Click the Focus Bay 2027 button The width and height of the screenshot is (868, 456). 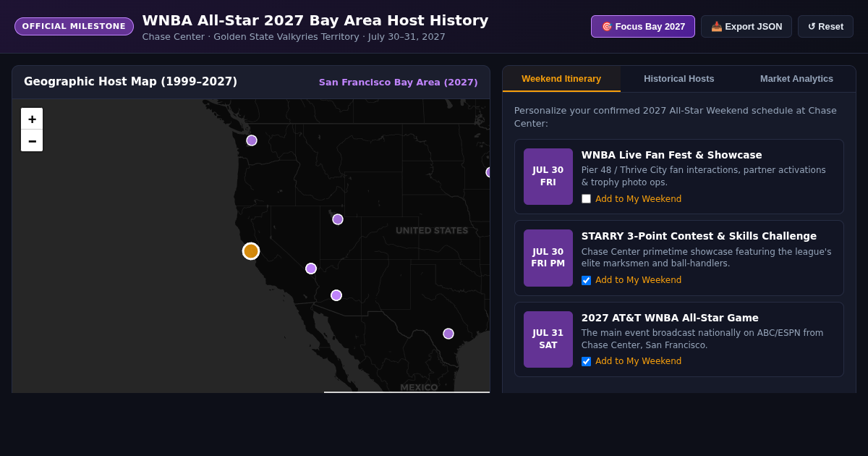click(643, 27)
